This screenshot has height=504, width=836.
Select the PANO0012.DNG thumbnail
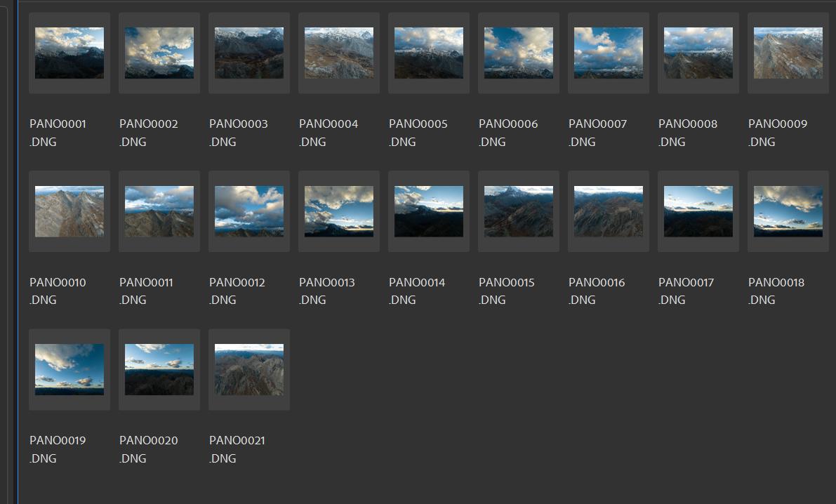click(249, 211)
